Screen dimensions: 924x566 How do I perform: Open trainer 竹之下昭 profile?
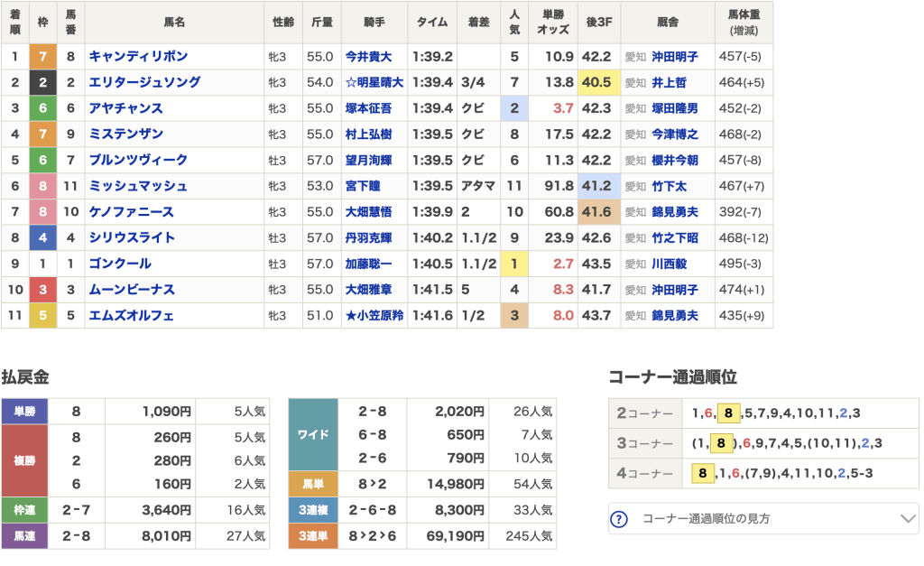[675, 238]
